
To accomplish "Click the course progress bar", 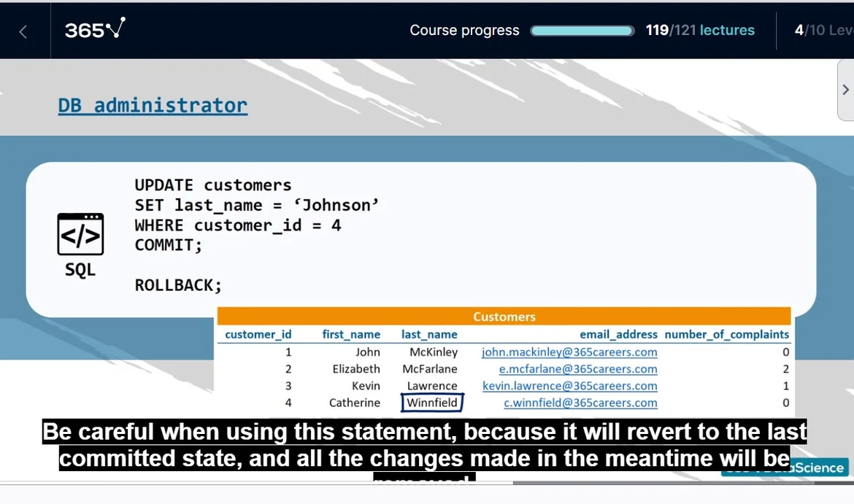I will [x=582, y=31].
